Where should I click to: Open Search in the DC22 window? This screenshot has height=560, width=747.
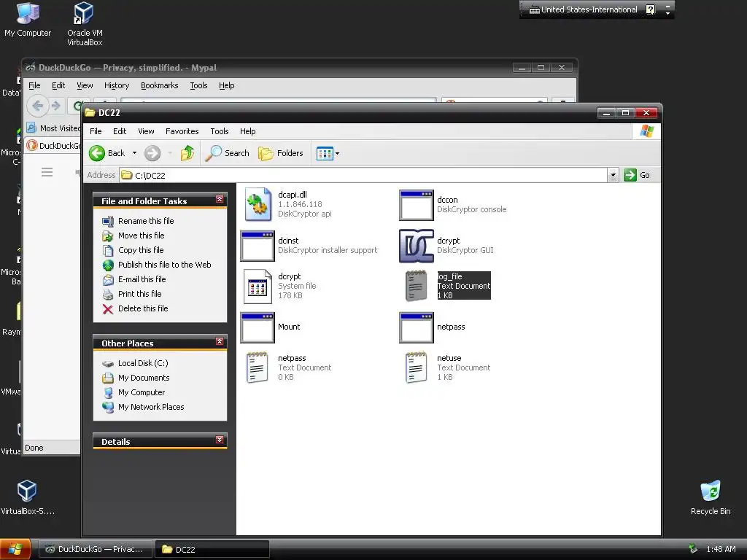tap(228, 153)
